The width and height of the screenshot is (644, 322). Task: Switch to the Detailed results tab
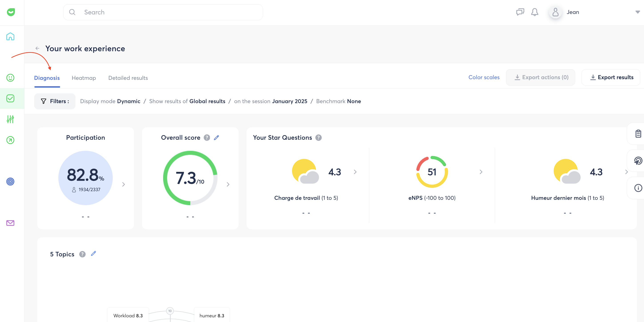[128, 78]
